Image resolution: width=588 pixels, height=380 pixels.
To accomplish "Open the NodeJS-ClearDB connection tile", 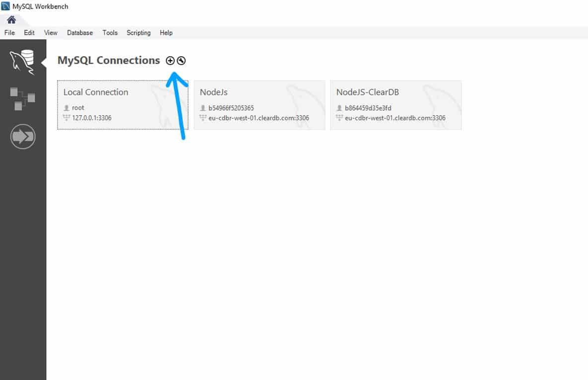I will (395, 105).
